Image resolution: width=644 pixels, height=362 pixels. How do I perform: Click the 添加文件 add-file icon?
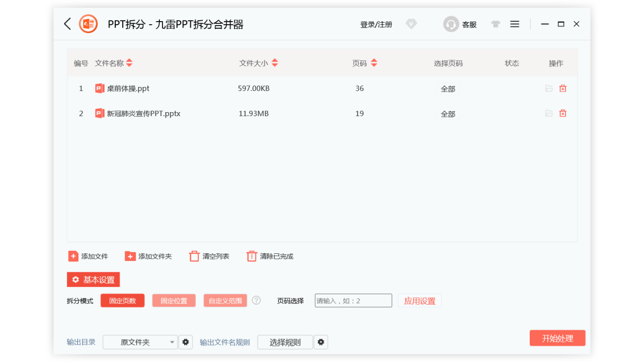(73, 256)
